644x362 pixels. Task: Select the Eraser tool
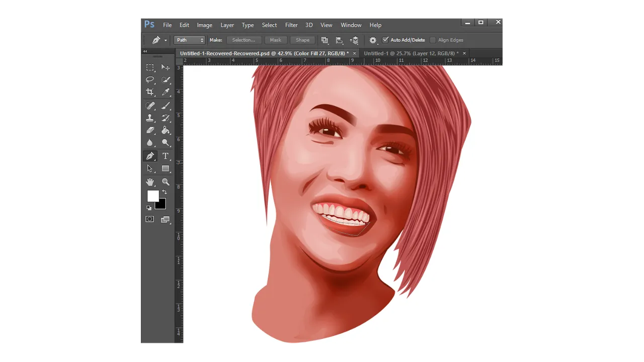(150, 130)
